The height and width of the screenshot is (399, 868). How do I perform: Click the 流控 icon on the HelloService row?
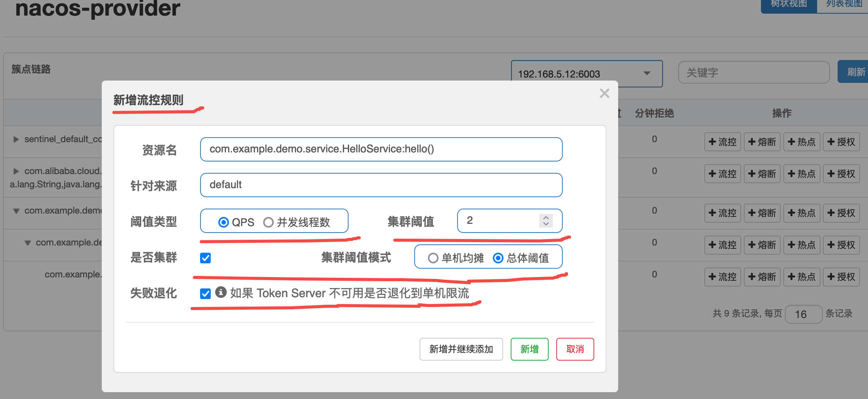(723, 245)
